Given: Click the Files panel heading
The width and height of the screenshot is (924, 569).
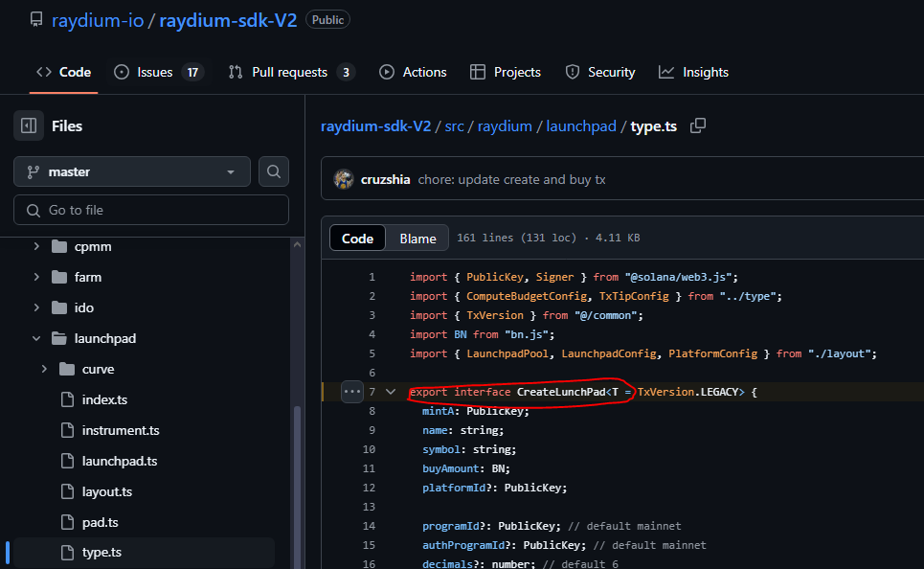Looking at the screenshot, I should tap(67, 126).
